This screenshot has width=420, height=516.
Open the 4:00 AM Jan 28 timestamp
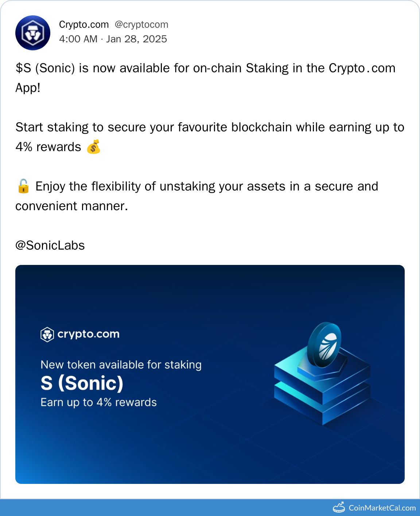click(x=113, y=39)
